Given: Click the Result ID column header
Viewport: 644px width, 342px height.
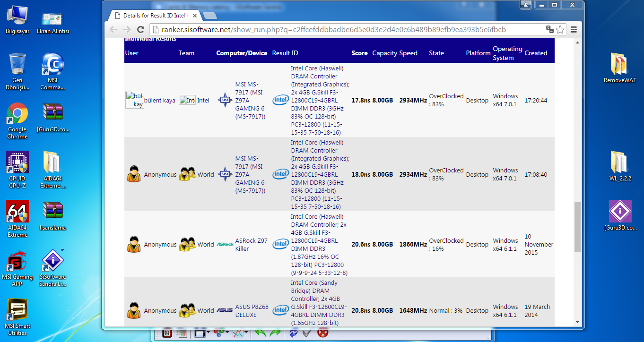Looking at the screenshot, I should point(285,53).
